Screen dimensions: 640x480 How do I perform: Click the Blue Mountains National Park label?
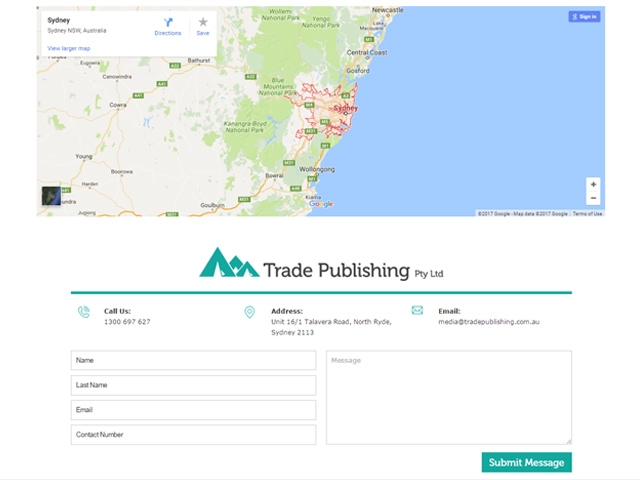(x=278, y=87)
